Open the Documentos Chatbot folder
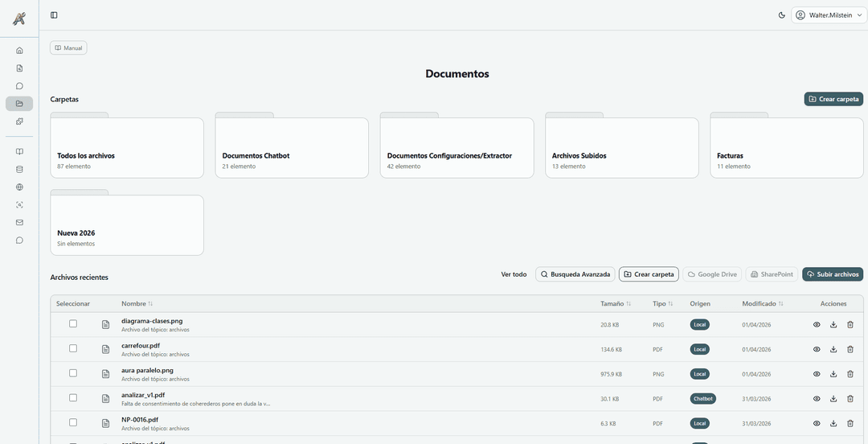The width and height of the screenshot is (868, 444). [292, 149]
